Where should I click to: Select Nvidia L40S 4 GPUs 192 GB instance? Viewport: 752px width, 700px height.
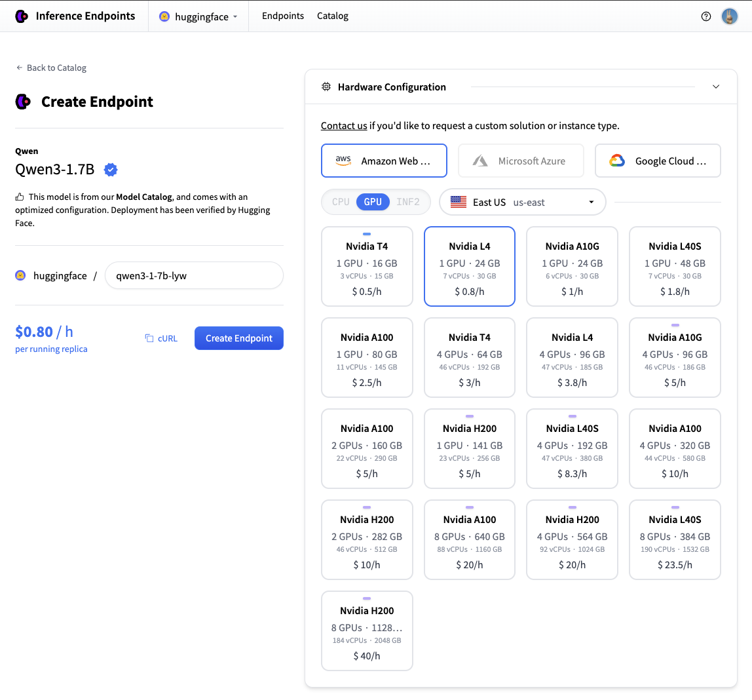572,448
